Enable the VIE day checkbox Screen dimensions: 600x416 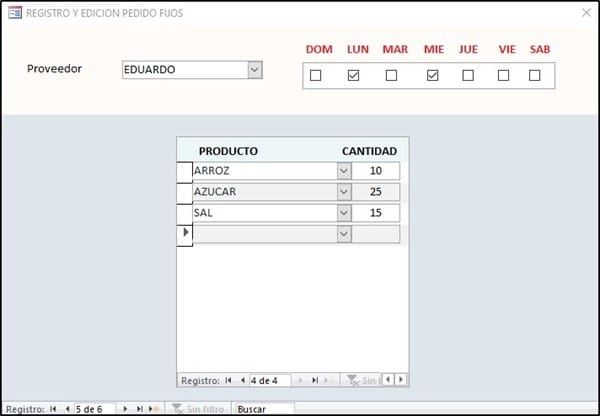tap(503, 75)
